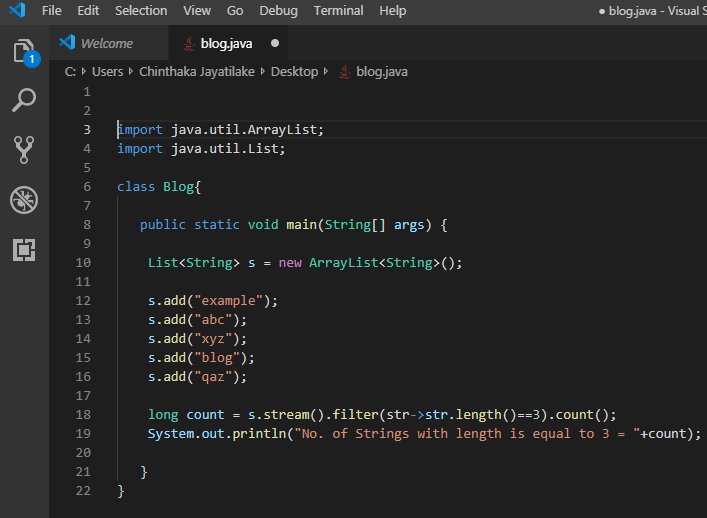Open the File menu
Viewport: 707px width, 518px height.
[51, 10]
